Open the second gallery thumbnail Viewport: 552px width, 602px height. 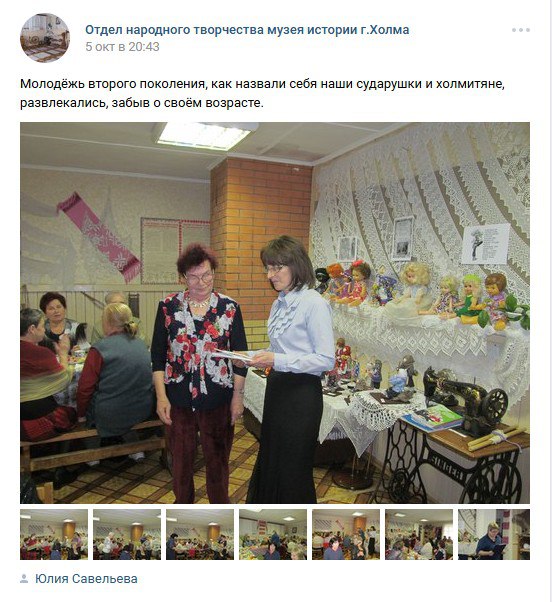127,534
